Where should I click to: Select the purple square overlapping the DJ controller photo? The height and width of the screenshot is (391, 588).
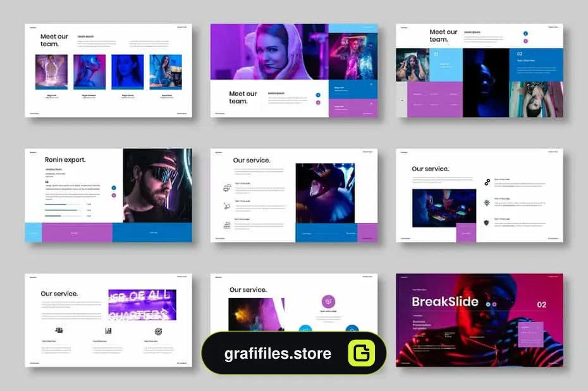[466, 232]
